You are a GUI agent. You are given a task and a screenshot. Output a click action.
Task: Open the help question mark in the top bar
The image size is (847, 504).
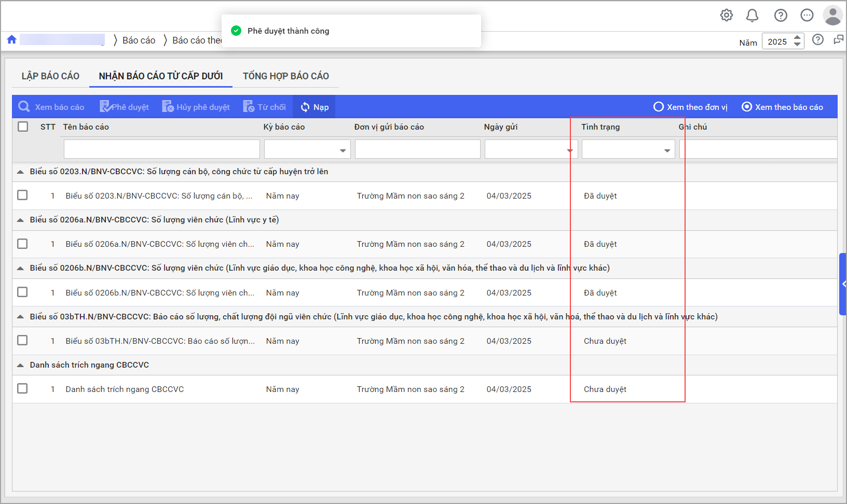tap(781, 15)
